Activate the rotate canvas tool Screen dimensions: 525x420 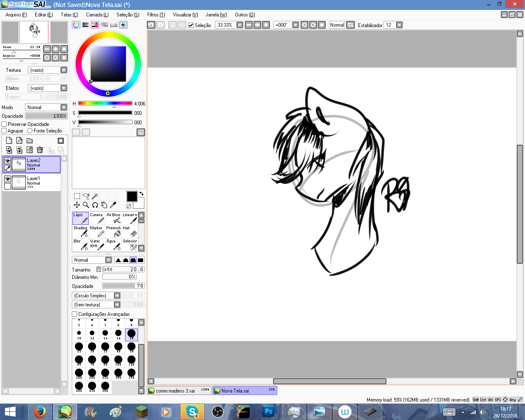coord(95,205)
